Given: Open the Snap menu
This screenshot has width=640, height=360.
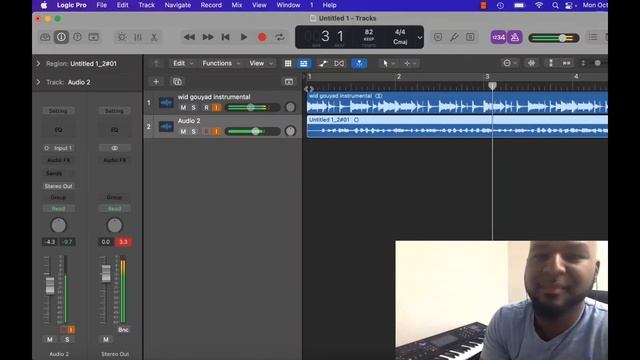Looking at the screenshot, I should [x=509, y=63].
